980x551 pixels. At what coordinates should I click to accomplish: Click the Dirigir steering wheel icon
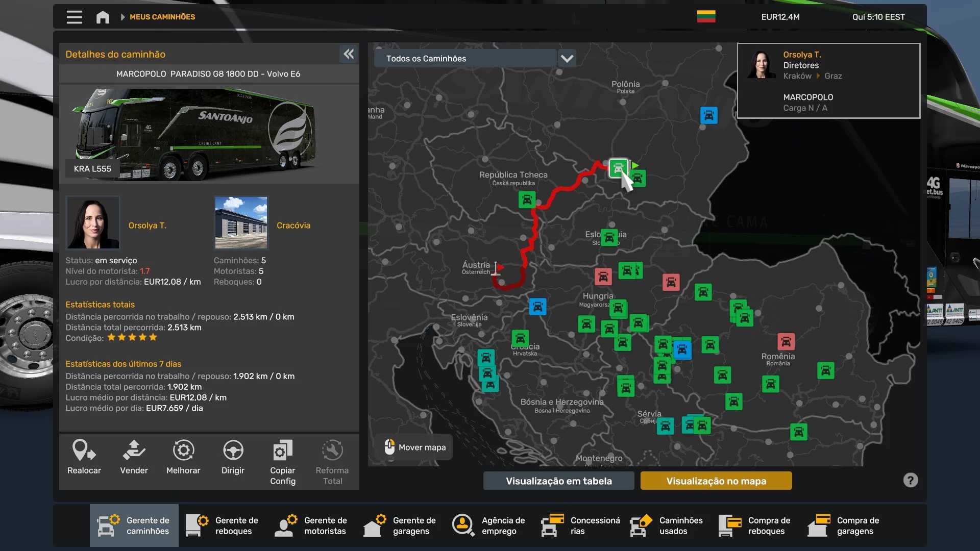(233, 450)
